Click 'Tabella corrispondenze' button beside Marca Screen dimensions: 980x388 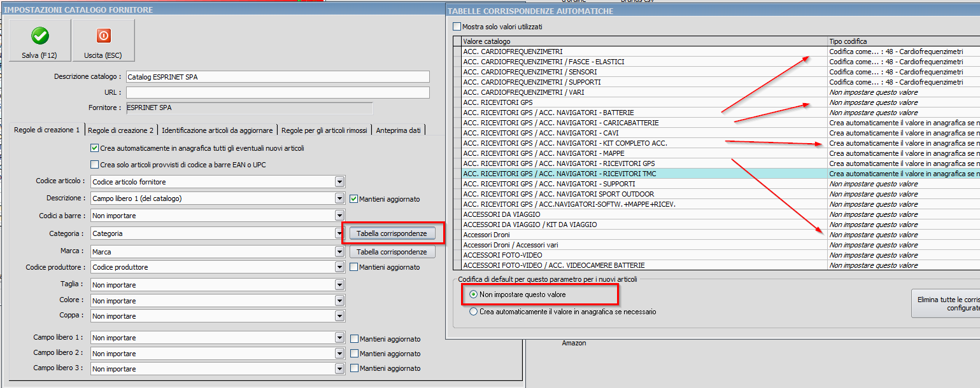click(x=392, y=252)
